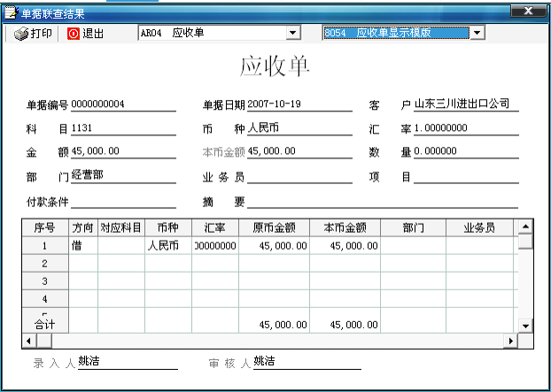Click the 部门 column header in the table

(x=413, y=228)
